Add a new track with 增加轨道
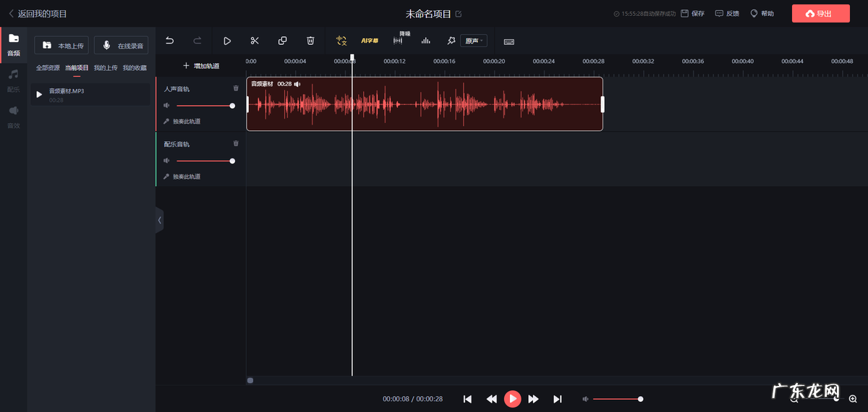Viewport: 868px width, 412px height. pos(200,66)
